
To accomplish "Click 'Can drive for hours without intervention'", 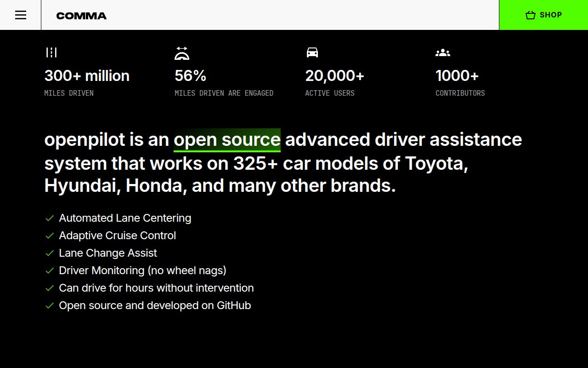I will [x=156, y=288].
